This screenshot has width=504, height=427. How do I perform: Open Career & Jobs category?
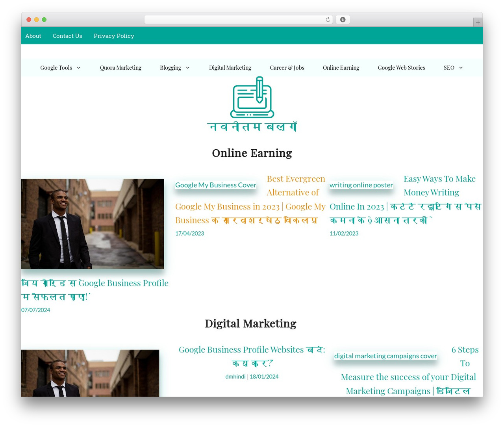[x=287, y=68]
